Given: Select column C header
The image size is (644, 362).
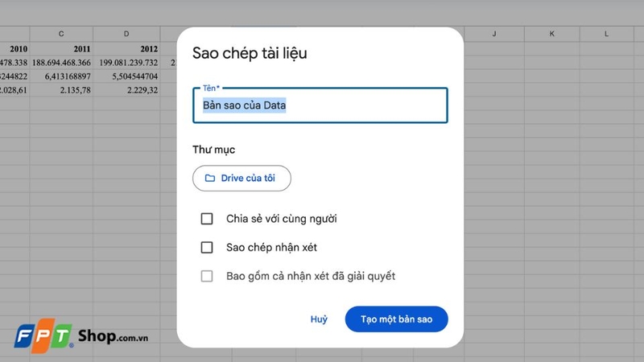Looking at the screenshot, I should click(62, 34).
